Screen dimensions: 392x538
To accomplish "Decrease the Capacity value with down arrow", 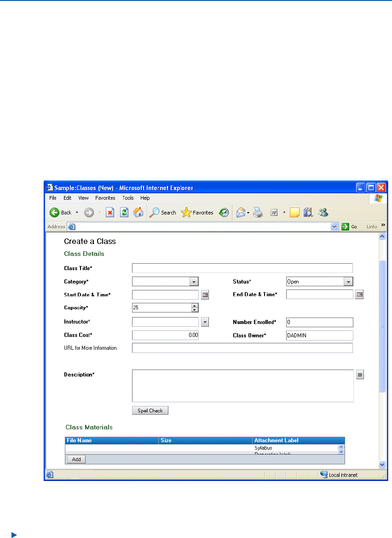I will [x=195, y=310].
